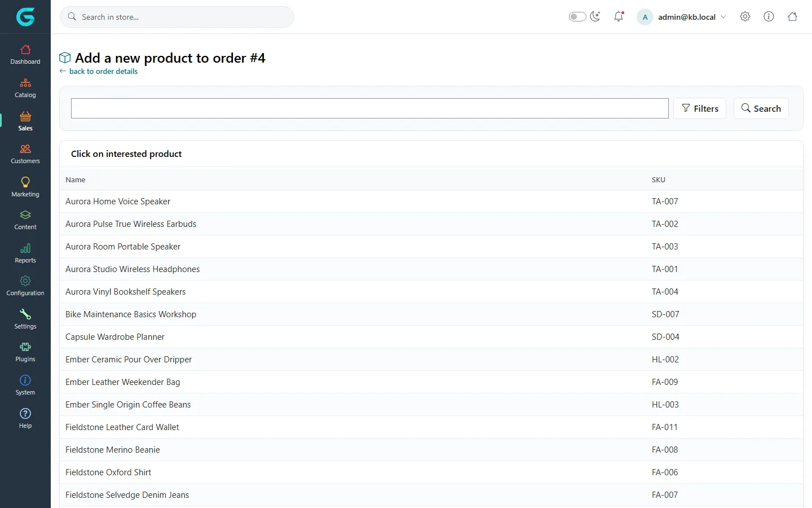Click the top bar home icon
The image size is (812, 508).
792,16
